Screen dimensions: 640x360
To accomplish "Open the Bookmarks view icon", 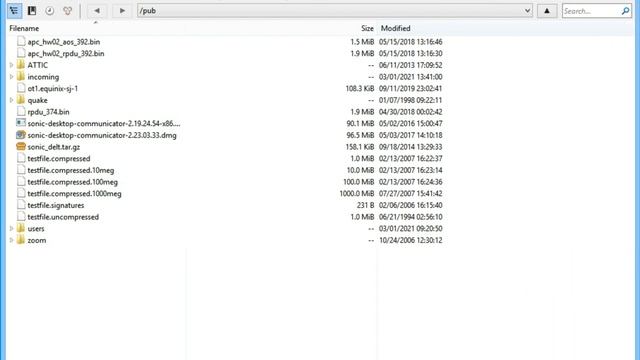I will point(32,11).
